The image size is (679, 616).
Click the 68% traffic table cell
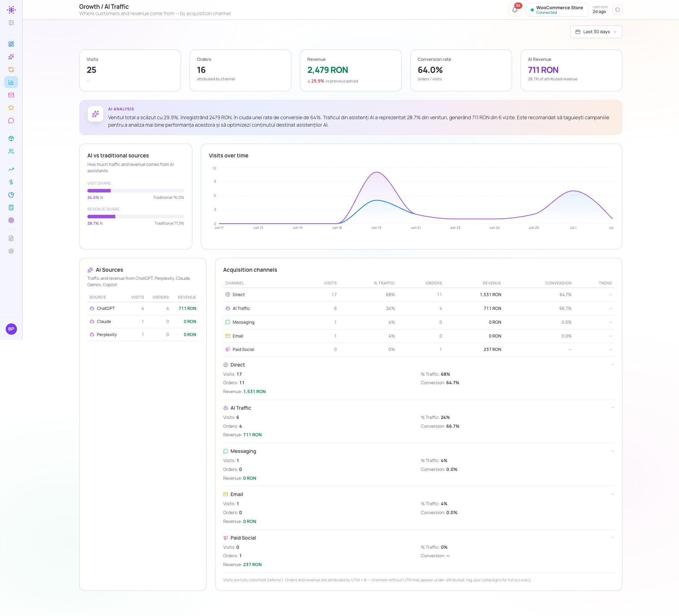coord(390,295)
